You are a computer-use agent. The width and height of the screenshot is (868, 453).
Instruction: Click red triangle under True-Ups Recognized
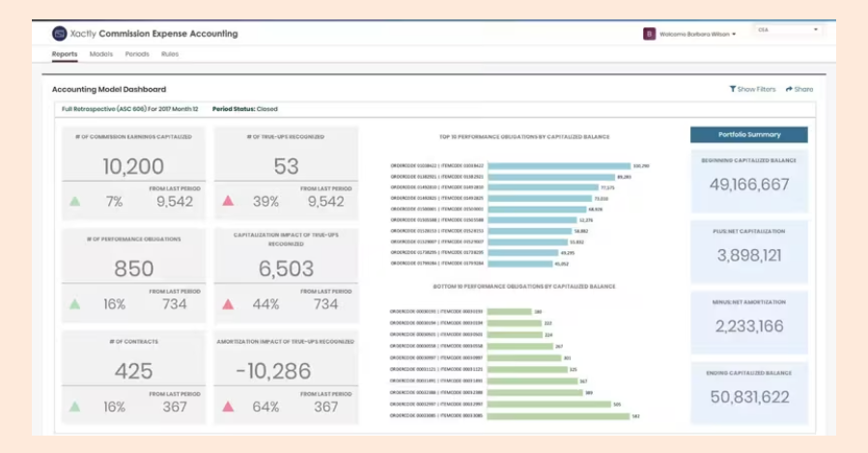coord(228,201)
